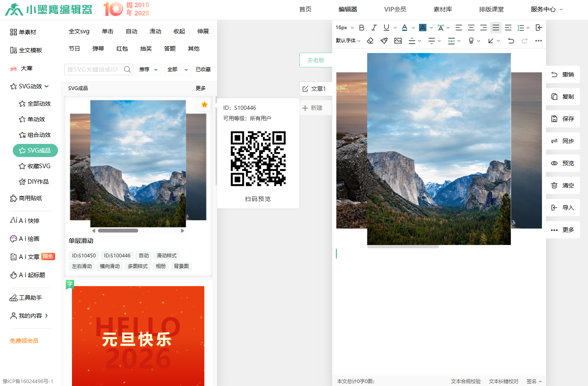The height and width of the screenshot is (386, 588).
Task: Click the eraser clear-format icon
Action: [370, 41]
